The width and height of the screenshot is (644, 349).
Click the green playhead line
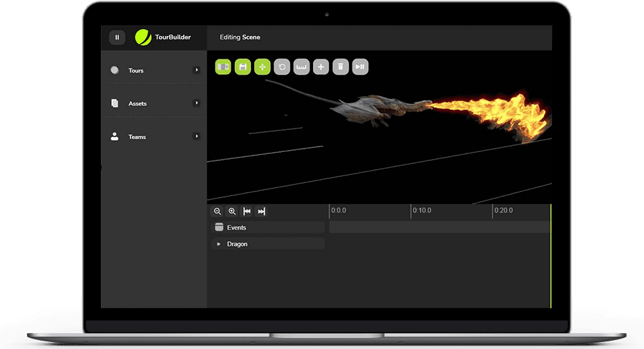point(551,256)
